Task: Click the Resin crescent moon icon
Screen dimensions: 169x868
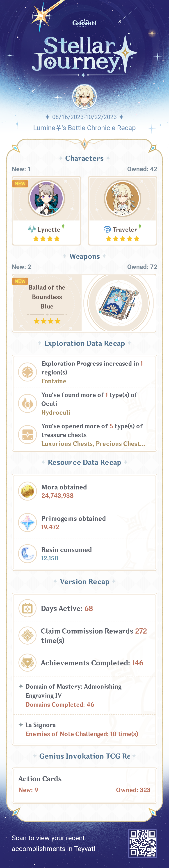Action: tap(27, 553)
